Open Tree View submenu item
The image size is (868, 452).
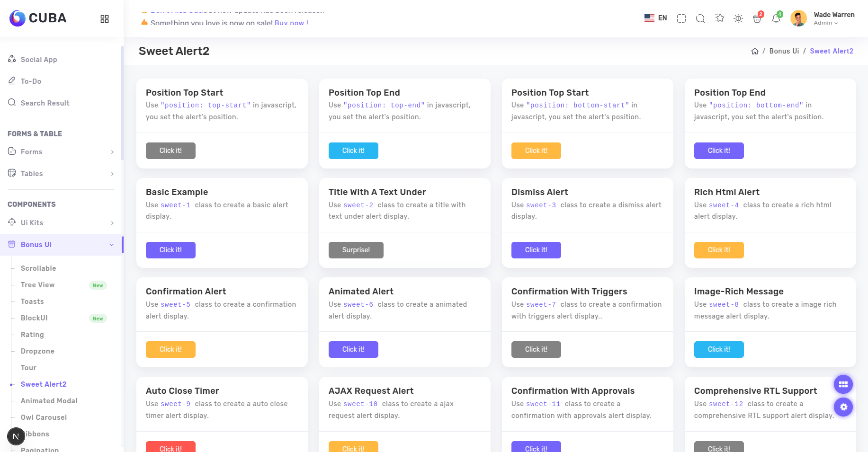pyautogui.click(x=38, y=285)
